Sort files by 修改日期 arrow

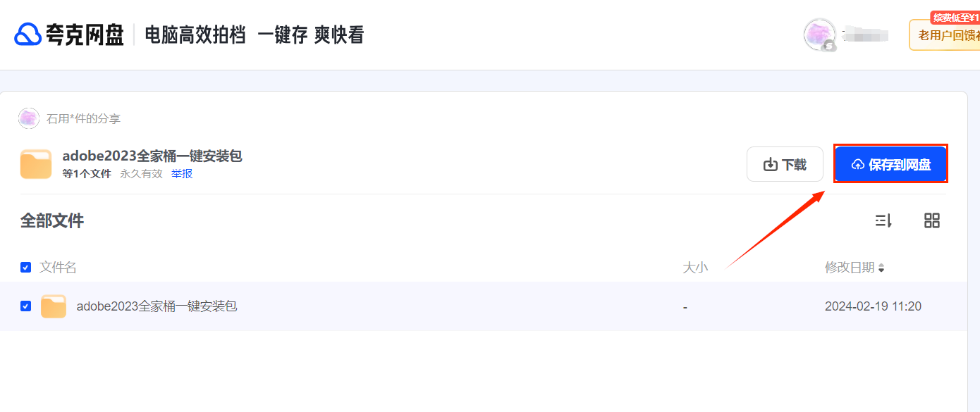tap(881, 268)
